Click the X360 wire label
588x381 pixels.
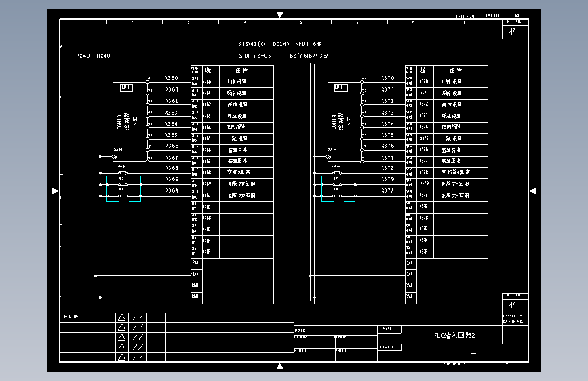[x=172, y=78]
